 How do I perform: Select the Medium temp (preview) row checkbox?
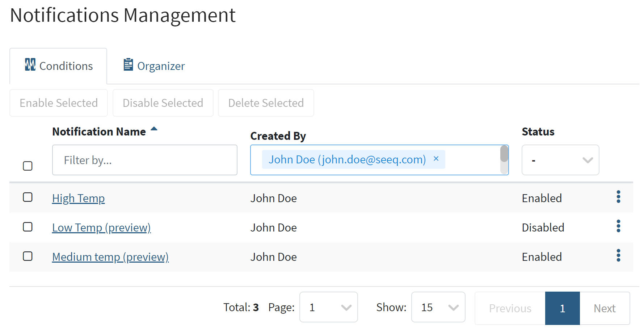[x=28, y=256]
